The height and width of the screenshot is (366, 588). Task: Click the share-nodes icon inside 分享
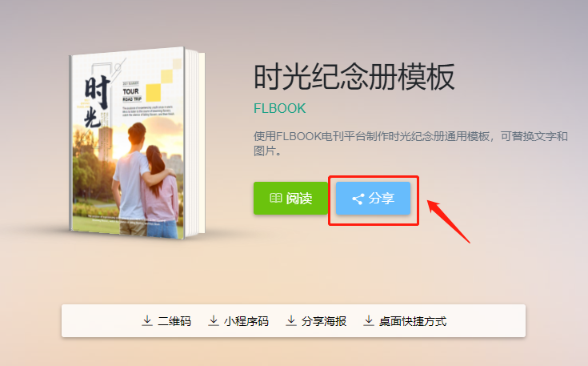coord(358,199)
